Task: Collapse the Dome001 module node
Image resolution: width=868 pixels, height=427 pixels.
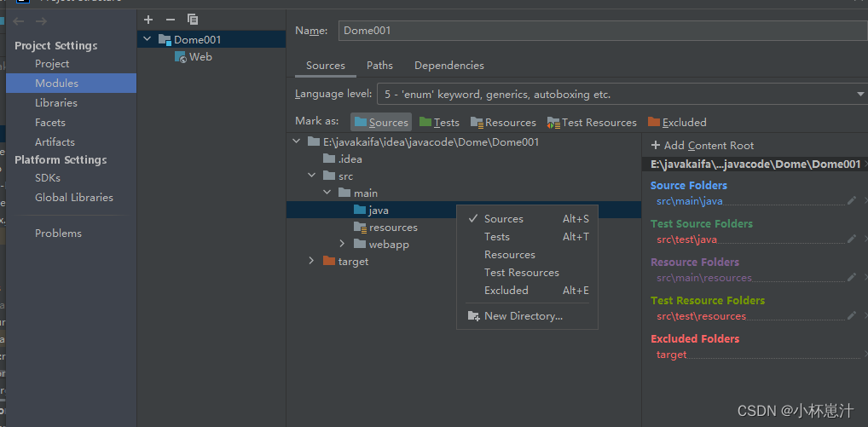Action: click(x=147, y=39)
